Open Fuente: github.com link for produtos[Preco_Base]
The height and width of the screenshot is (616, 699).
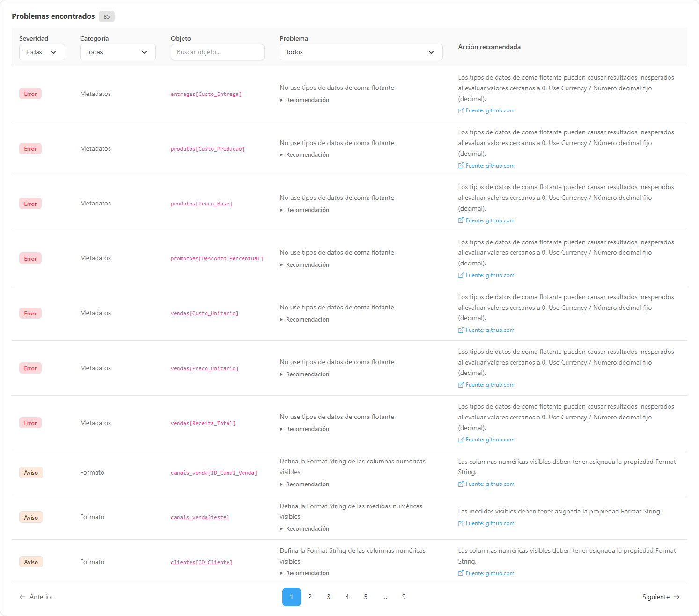pos(486,220)
